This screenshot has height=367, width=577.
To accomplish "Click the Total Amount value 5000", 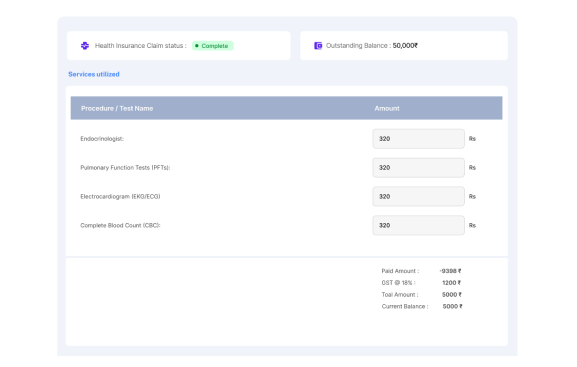I will 452,294.
